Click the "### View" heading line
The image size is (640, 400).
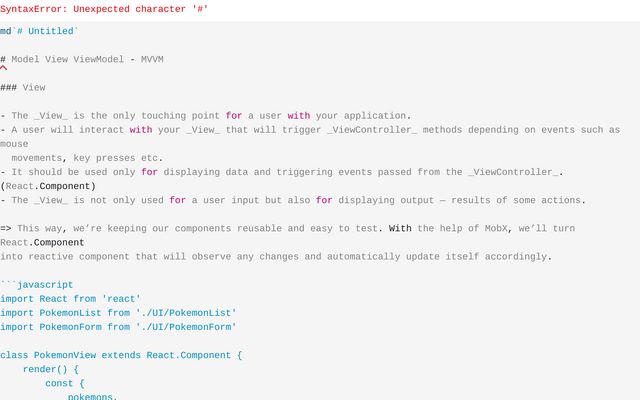click(x=23, y=87)
